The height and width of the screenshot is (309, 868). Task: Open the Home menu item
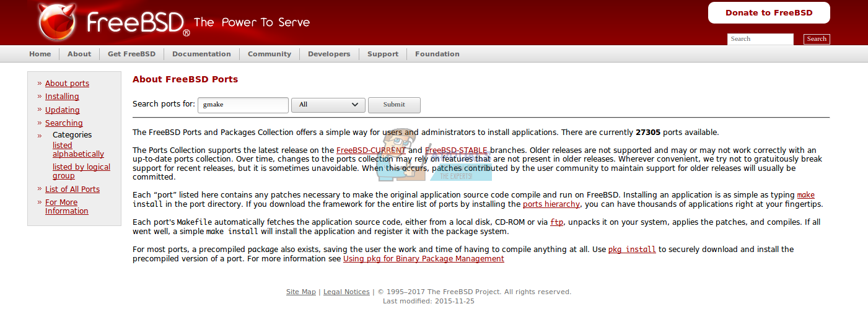coord(40,54)
